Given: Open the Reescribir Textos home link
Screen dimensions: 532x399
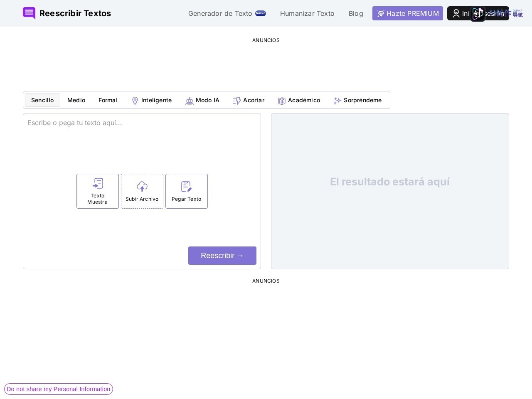Looking at the screenshot, I should (x=67, y=13).
